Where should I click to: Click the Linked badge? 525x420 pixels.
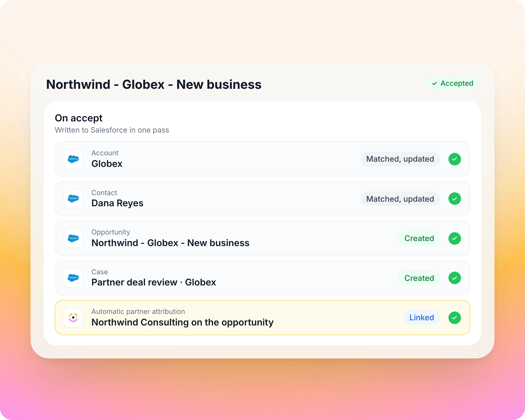422,317
